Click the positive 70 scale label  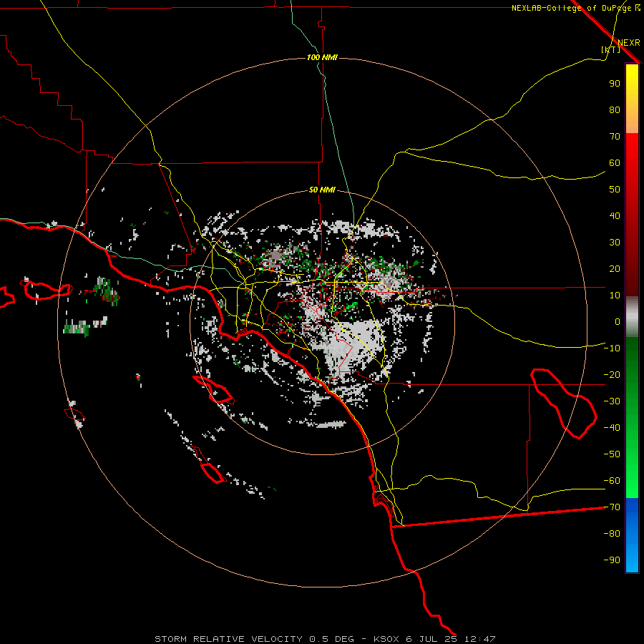pyautogui.click(x=615, y=137)
